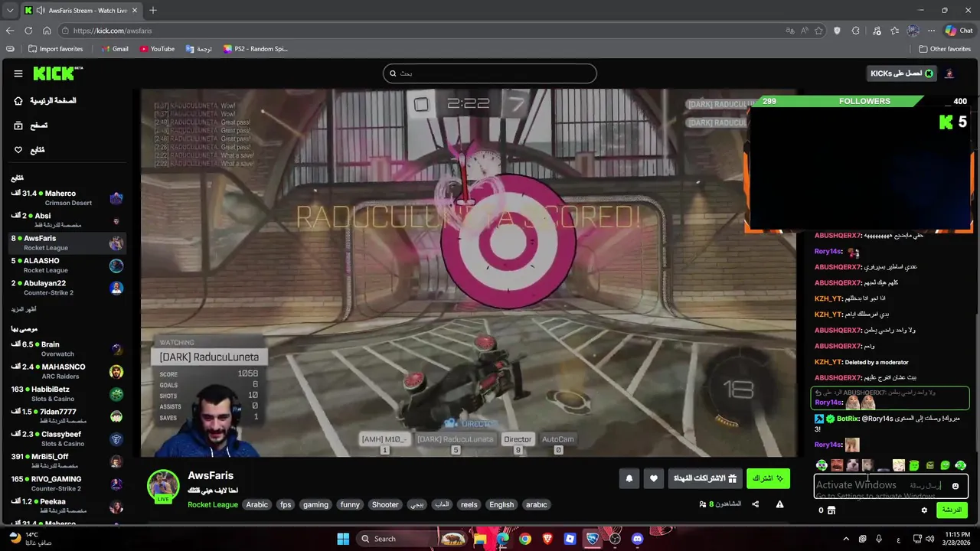Click the blonde anime emote in quick emotes
Viewport: 980px width, 551px height.
point(899,465)
